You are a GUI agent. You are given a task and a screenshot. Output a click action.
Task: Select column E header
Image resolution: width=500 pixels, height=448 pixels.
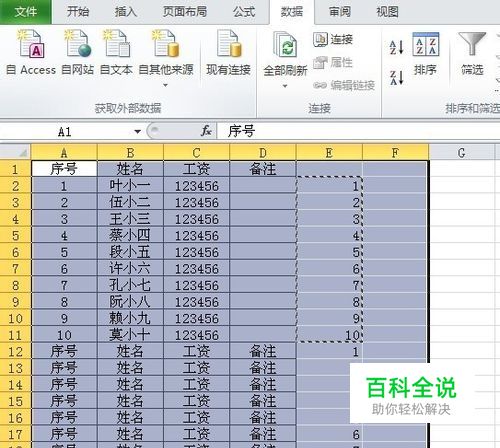(329, 152)
